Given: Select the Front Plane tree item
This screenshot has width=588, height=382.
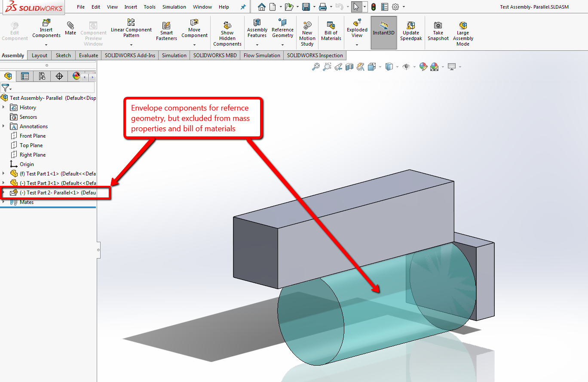Looking at the screenshot, I should [33, 136].
